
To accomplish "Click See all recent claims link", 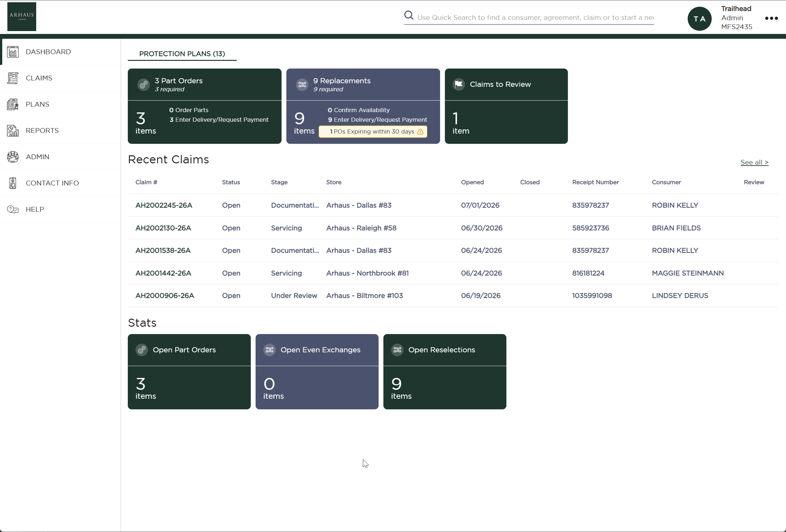I will pos(754,162).
